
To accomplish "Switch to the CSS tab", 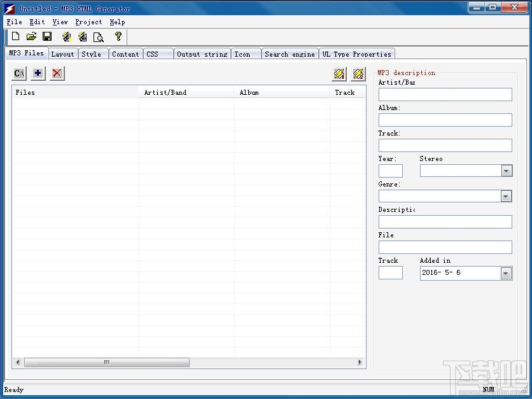I will point(158,54).
